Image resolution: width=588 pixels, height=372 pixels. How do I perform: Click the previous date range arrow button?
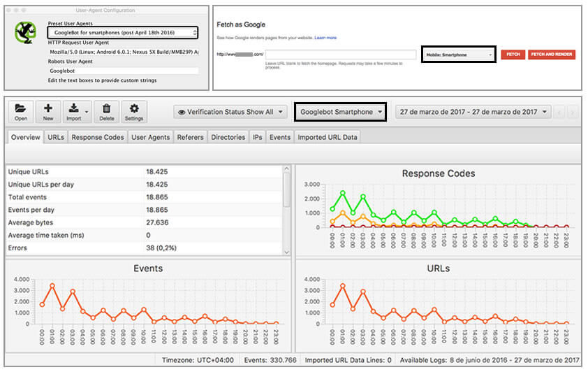click(x=560, y=112)
